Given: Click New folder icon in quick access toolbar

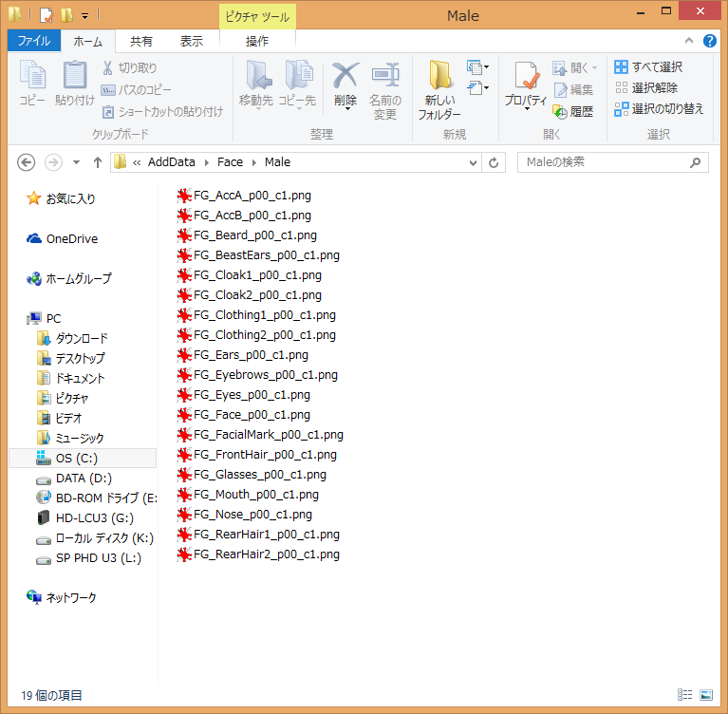Looking at the screenshot, I should 66,15.
